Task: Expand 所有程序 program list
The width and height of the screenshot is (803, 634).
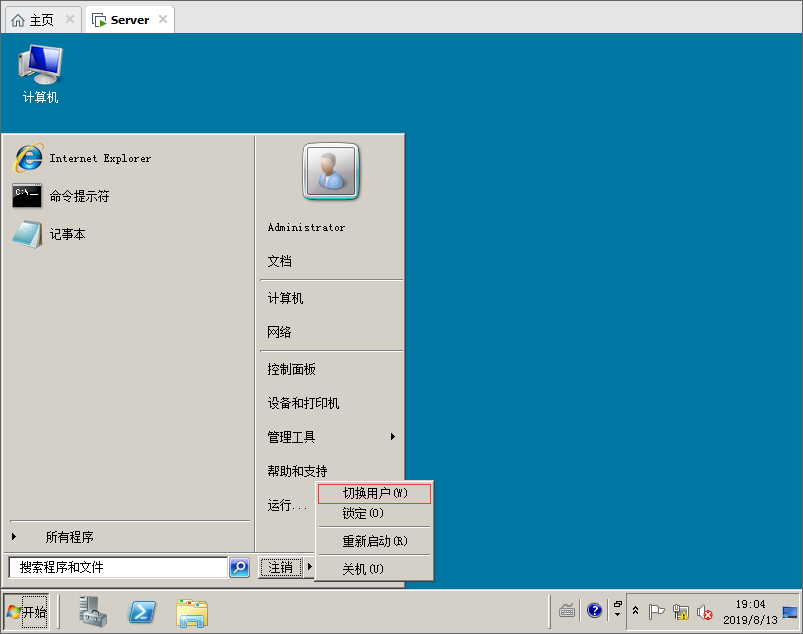Action: pos(69,537)
